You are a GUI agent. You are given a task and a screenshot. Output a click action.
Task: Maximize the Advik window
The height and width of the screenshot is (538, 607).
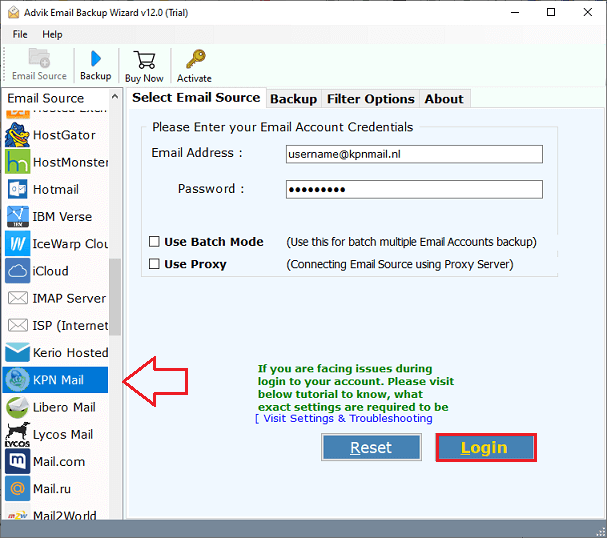(551, 12)
